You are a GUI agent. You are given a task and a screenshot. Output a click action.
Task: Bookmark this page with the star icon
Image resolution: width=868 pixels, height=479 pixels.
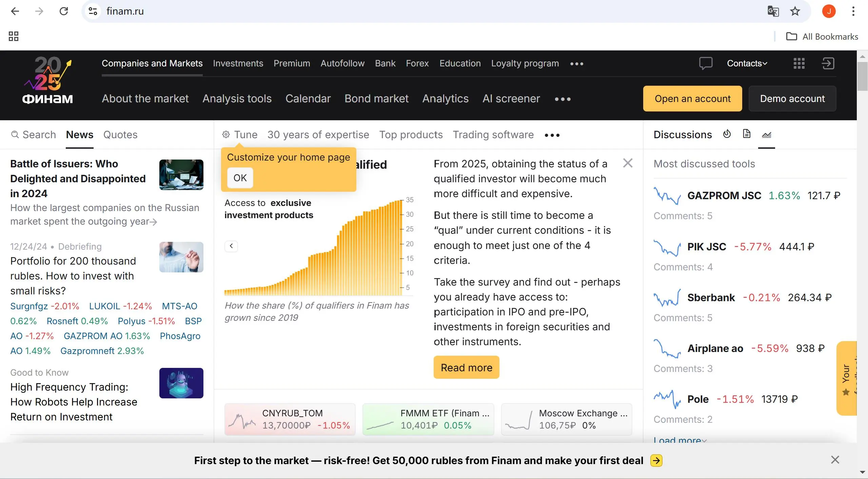[x=795, y=11]
